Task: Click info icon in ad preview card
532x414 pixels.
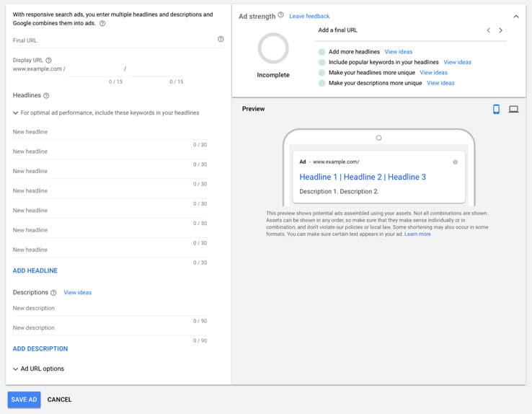Action: point(455,162)
